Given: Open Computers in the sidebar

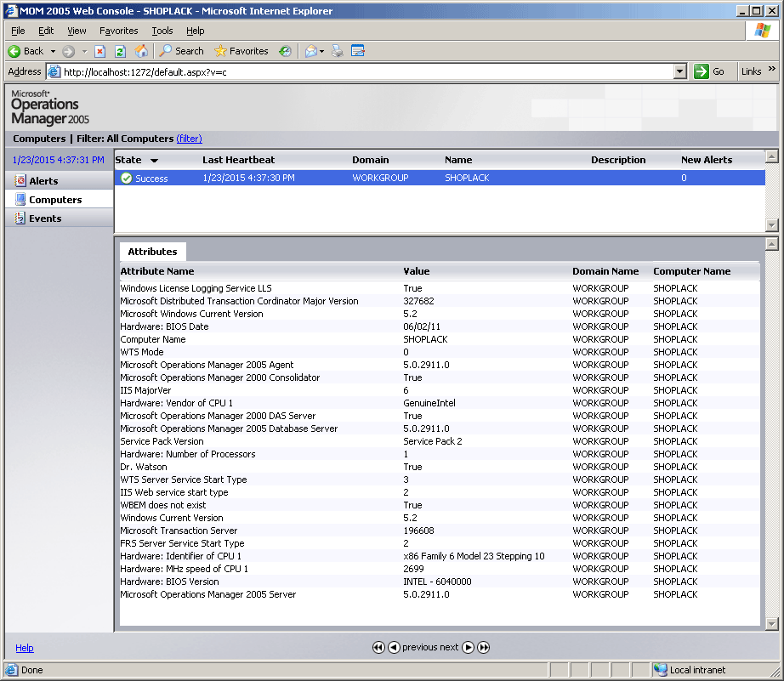Looking at the screenshot, I should point(60,200).
